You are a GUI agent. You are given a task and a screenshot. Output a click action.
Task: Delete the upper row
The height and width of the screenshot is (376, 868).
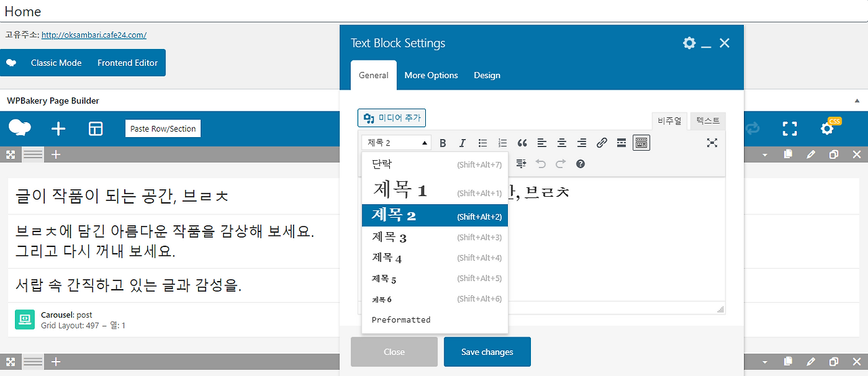click(x=856, y=155)
